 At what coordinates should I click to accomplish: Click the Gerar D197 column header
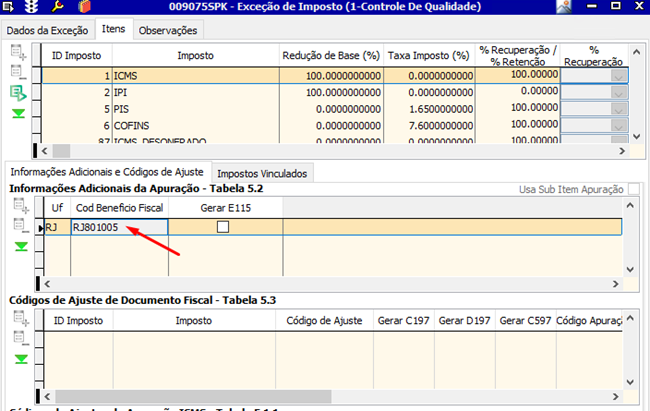pos(464,321)
